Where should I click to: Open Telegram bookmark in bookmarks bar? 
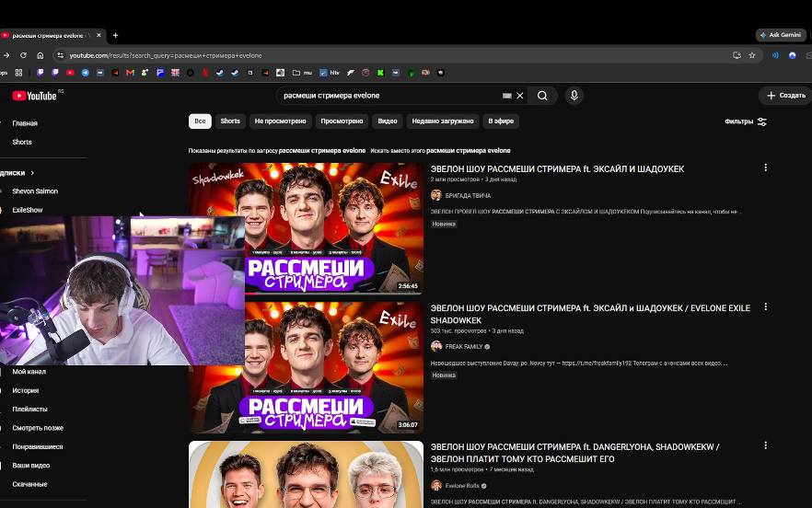pyautogui.click(x=86, y=73)
